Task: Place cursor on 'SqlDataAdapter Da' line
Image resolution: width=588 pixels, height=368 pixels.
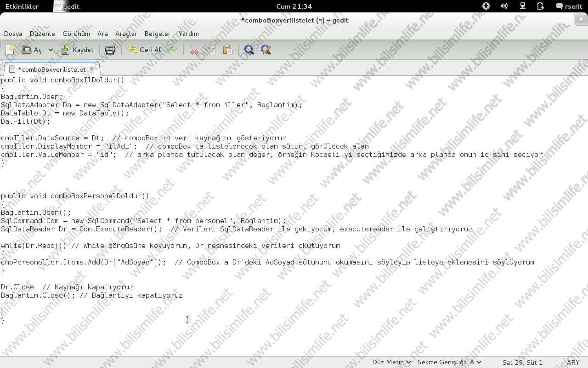Action: coord(152,105)
